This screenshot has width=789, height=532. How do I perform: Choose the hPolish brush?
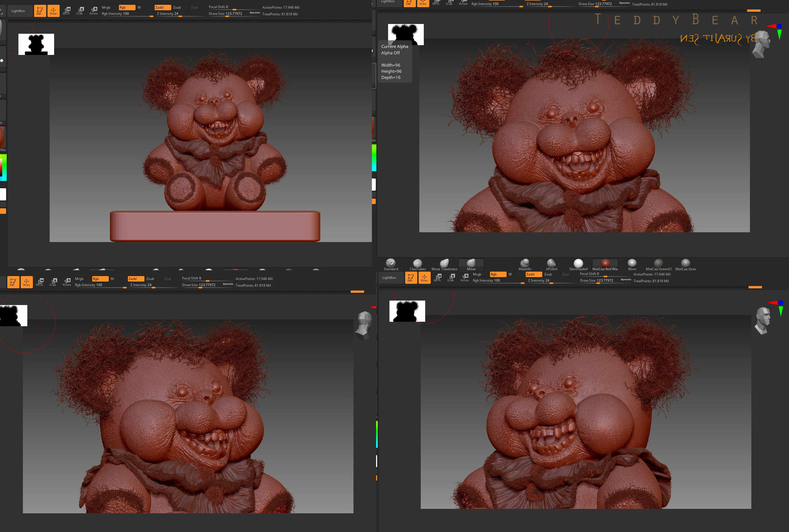click(x=552, y=264)
